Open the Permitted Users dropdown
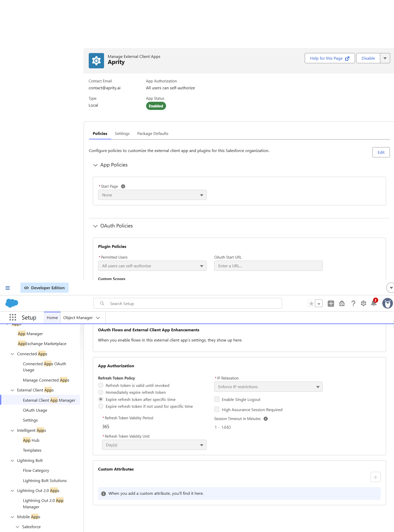Image resolution: width=394 pixels, height=532 pixels. pos(152,266)
